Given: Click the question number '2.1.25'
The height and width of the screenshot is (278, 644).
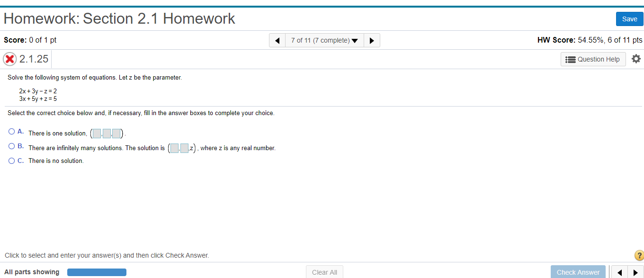Looking at the screenshot, I should [x=34, y=59].
